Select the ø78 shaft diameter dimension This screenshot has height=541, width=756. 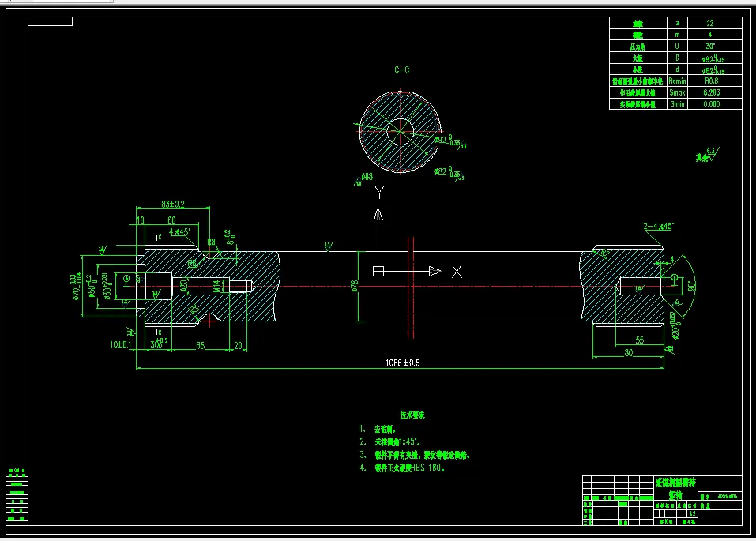(x=355, y=285)
